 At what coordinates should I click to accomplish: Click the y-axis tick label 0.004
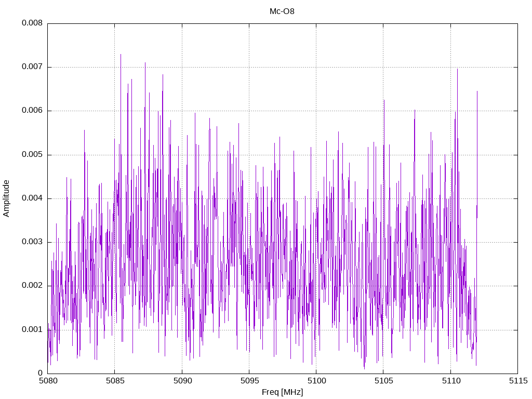point(32,198)
